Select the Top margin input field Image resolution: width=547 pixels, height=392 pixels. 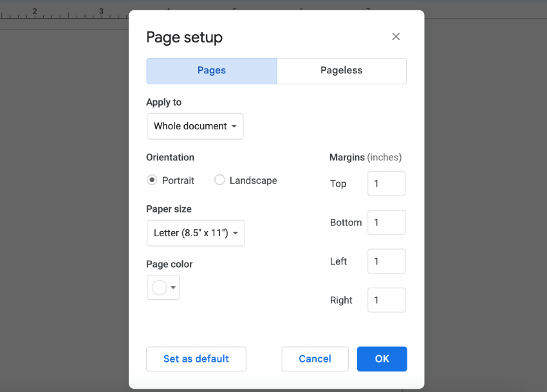(x=386, y=183)
